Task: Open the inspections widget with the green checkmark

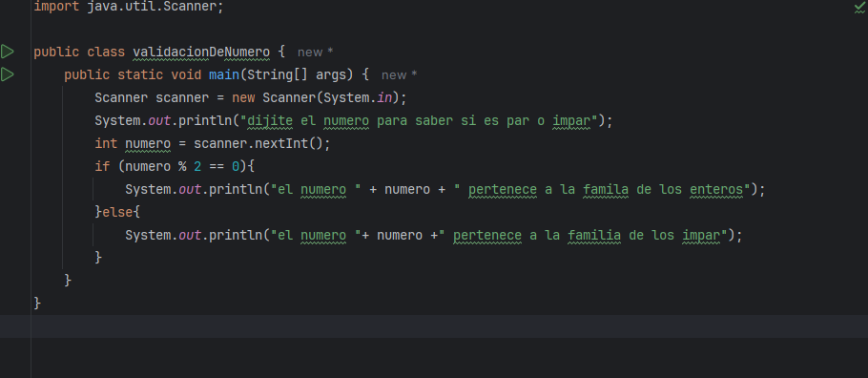Action: click(859, 8)
